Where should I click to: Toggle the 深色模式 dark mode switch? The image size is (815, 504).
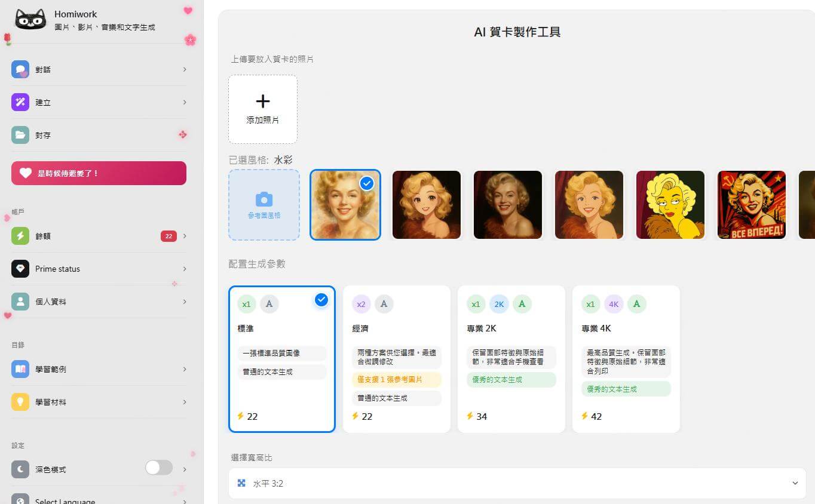pos(159,468)
